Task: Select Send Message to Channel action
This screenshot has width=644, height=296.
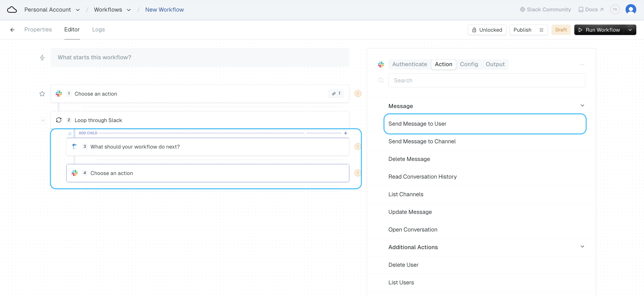Action: coord(422,141)
